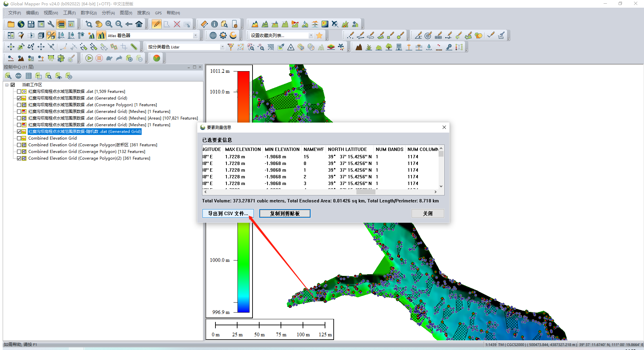Open the 设置收藏夹列表 dropdown

click(311, 35)
